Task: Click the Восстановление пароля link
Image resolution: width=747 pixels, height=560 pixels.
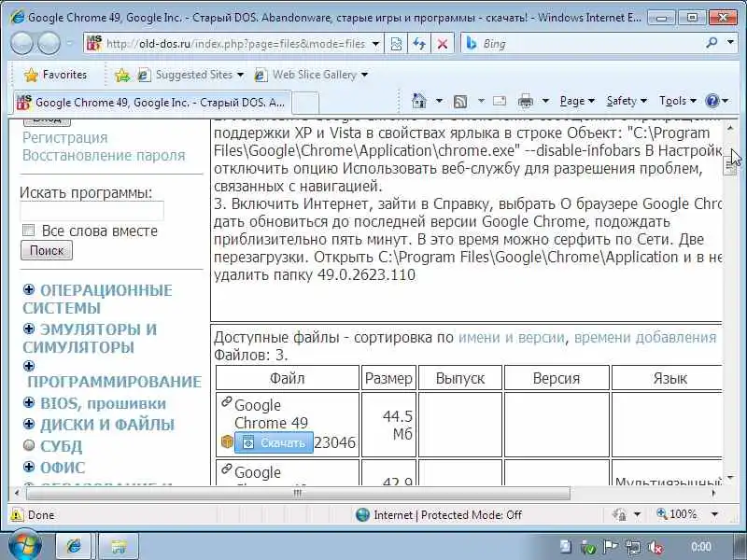Action: click(x=104, y=155)
